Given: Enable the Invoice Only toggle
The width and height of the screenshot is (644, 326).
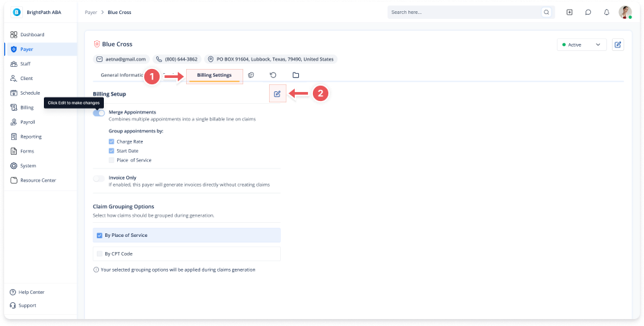Looking at the screenshot, I should point(98,178).
